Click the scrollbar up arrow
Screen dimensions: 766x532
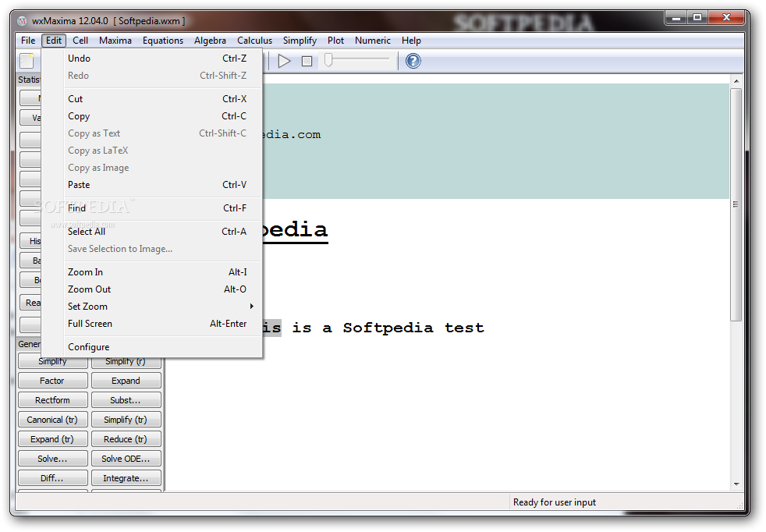[736, 81]
